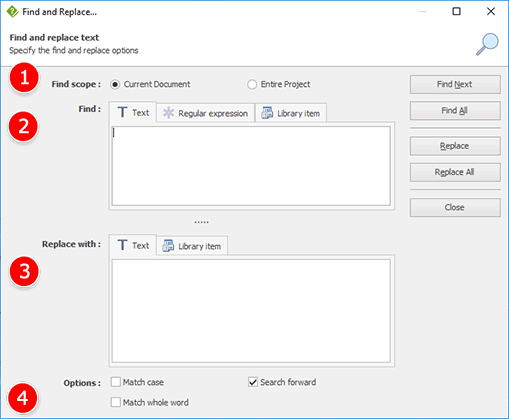The width and height of the screenshot is (509, 419).
Task: Click the Regular expression asterisk icon
Action: coord(168,113)
